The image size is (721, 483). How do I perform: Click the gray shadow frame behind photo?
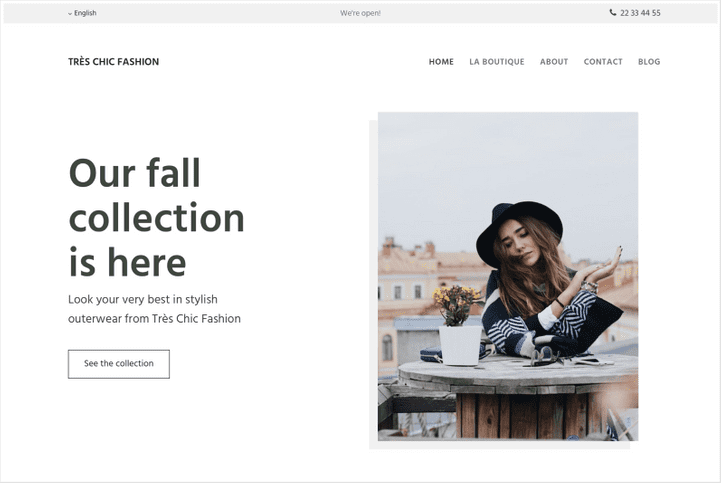click(x=373, y=285)
